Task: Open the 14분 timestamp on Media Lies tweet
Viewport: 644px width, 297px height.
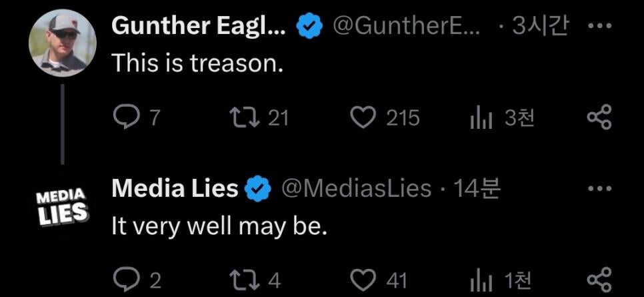Action: (477, 189)
